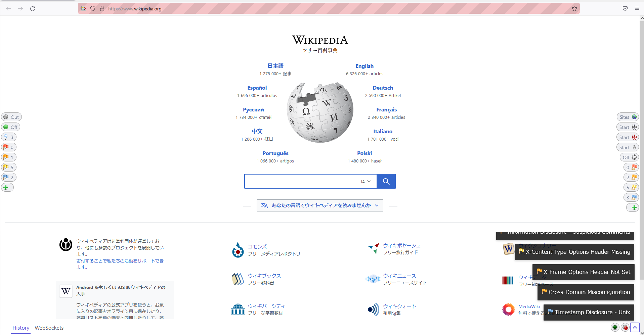The height and width of the screenshot is (335, 644).
Task: Open the Español Wikipedia link
Action: [257, 88]
